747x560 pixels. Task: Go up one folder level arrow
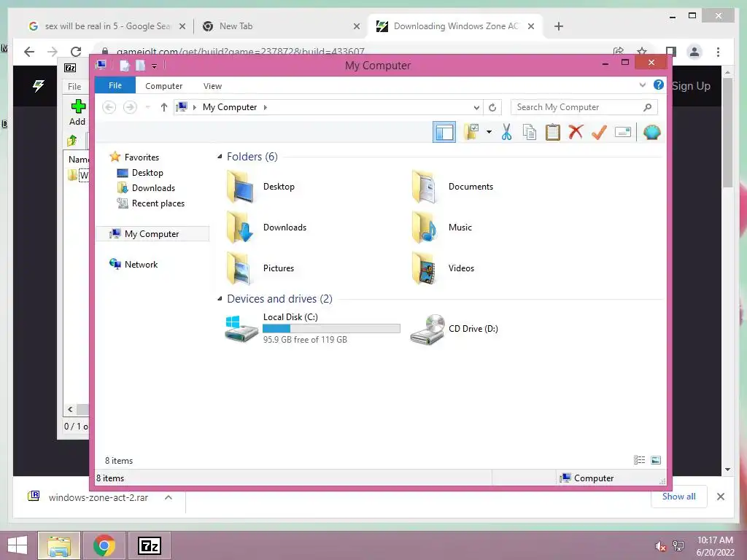click(x=164, y=107)
